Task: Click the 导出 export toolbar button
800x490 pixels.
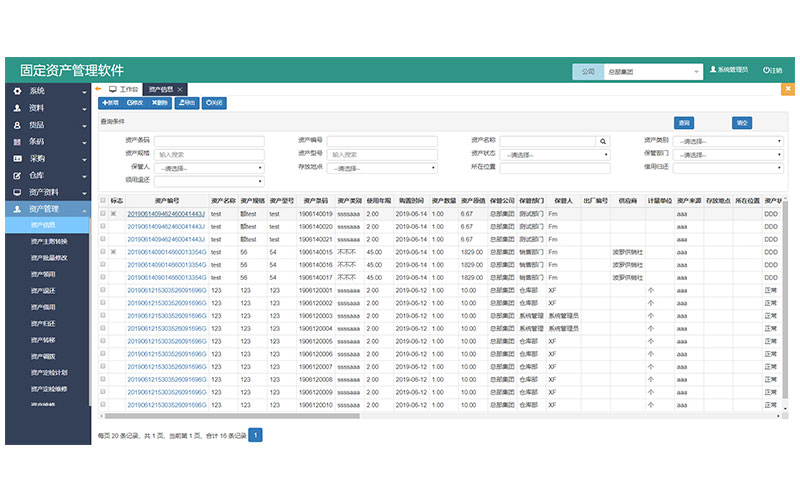Action: [187, 103]
